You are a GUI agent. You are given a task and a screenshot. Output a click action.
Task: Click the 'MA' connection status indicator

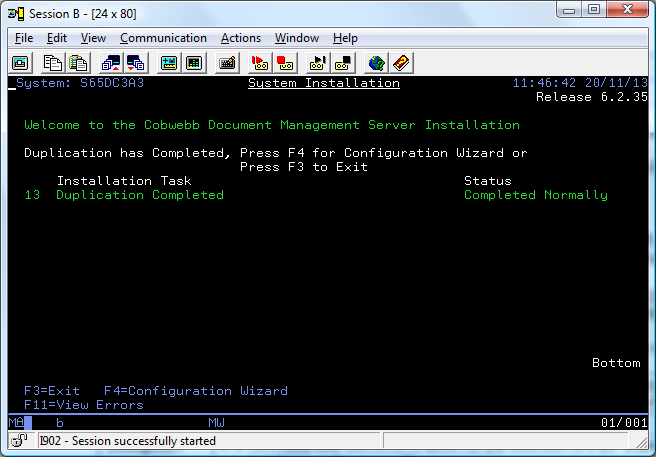[x=16, y=423]
